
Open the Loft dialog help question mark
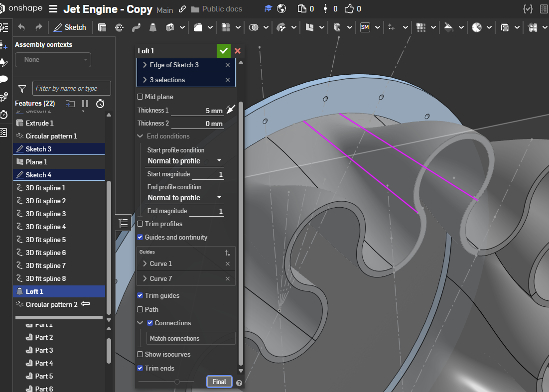(x=239, y=383)
